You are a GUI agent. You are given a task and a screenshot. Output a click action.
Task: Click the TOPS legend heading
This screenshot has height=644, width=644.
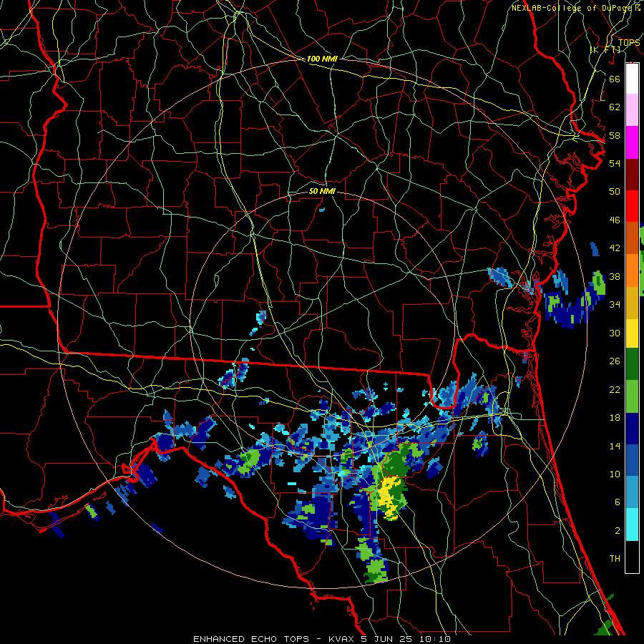[x=629, y=42]
